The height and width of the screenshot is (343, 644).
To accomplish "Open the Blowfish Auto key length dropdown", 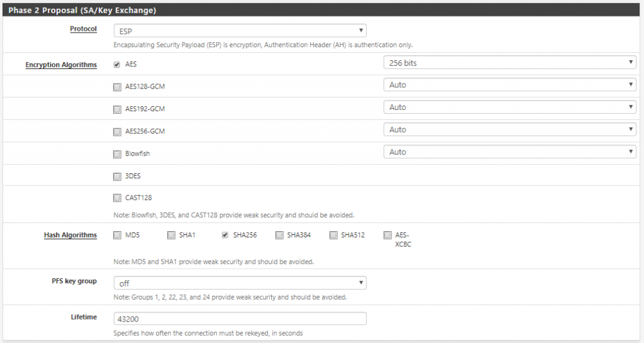I will 509,152.
